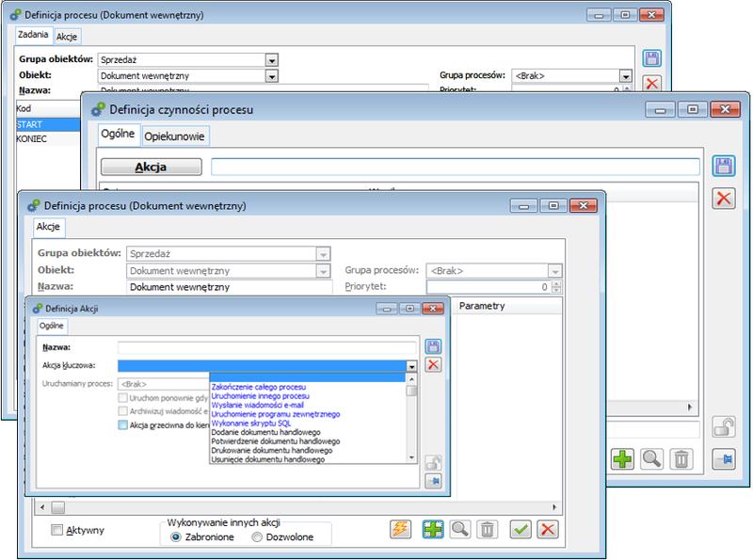Switch to the Opiekunowie tab
Screen dimensions: 753x560
click(x=175, y=136)
